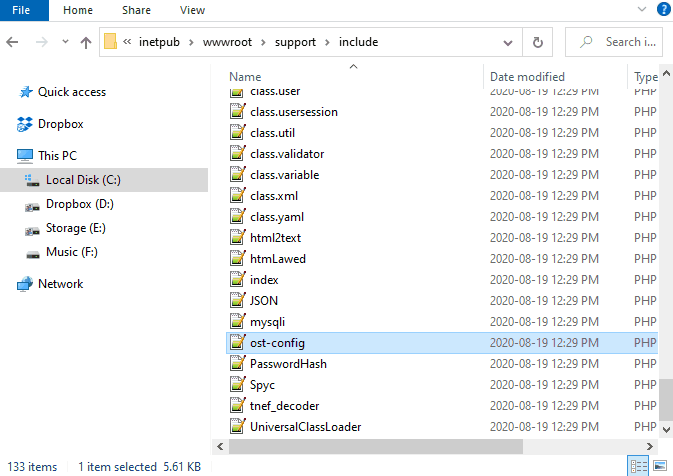This screenshot has width=673, height=476.
Task: Sort files by Type column
Action: pyautogui.click(x=646, y=76)
